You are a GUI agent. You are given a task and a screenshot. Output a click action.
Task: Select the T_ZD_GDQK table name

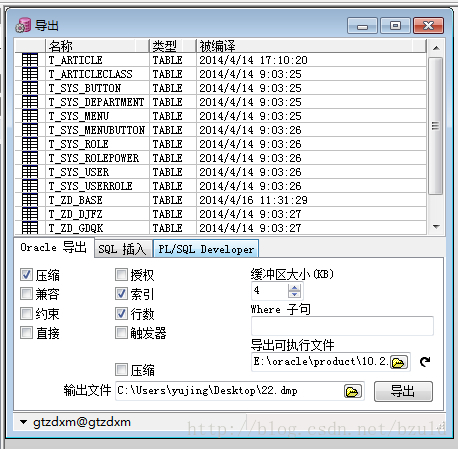point(76,228)
